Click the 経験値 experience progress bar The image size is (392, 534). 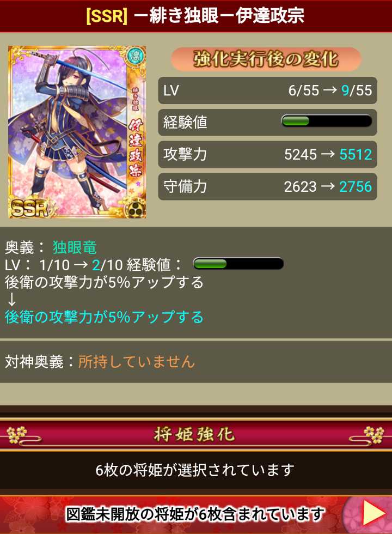pos(326,122)
